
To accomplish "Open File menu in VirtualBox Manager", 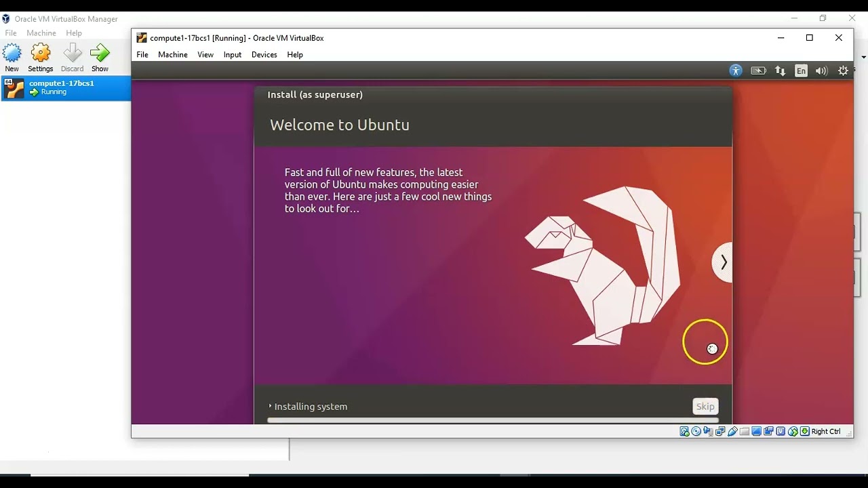I will (x=11, y=33).
